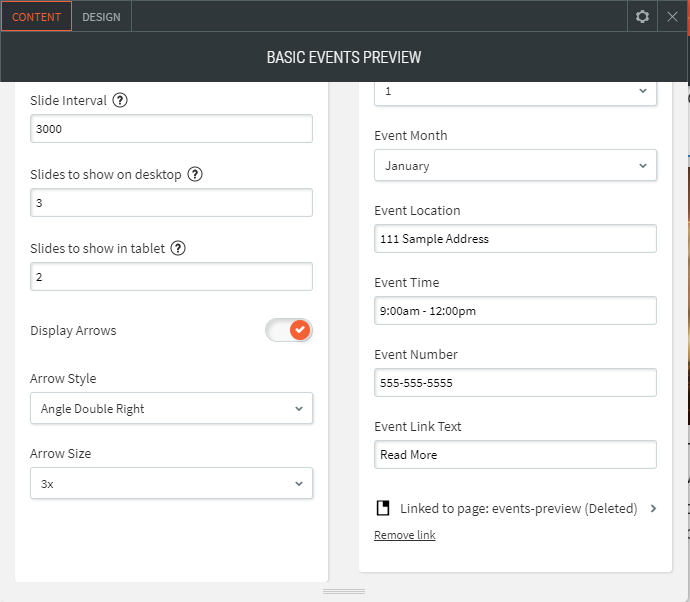Viewport: 690px width, 602px height.
Task: Open the Arrow Size dropdown
Action: tap(171, 483)
